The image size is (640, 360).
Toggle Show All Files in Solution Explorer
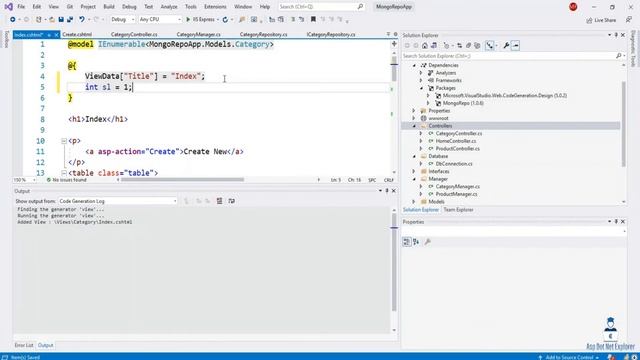(x=477, y=46)
